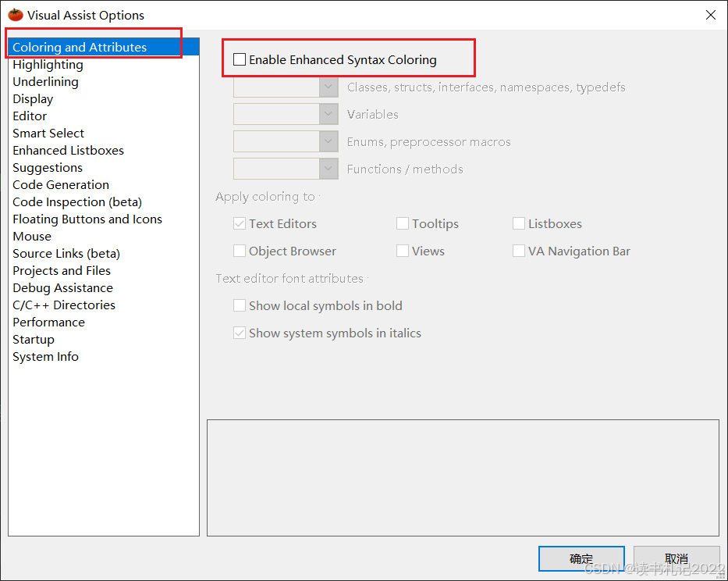
Task: Open the Underlining options page
Action: click(x=104, y=81)
